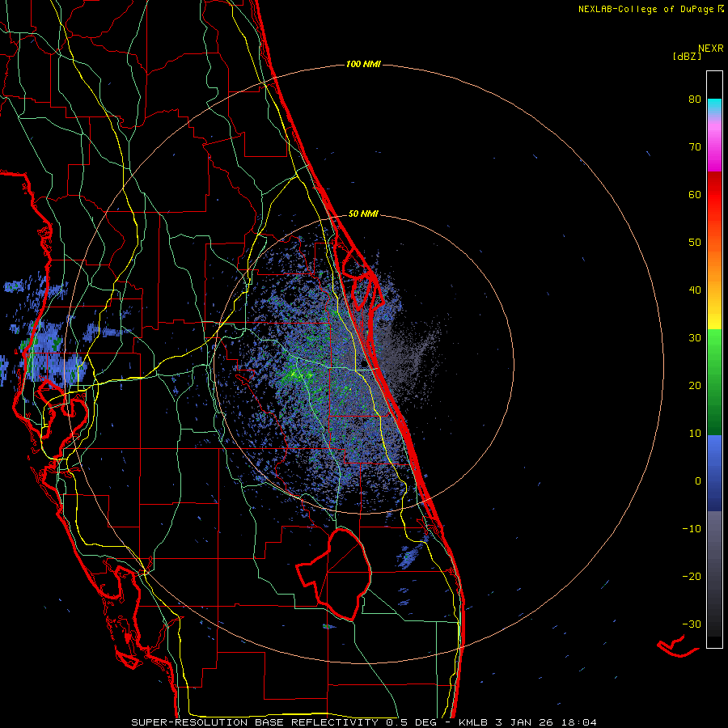
Task: Click the 40 value on dBZ scale
Action: pyautogui.click(x=695, y=290)
